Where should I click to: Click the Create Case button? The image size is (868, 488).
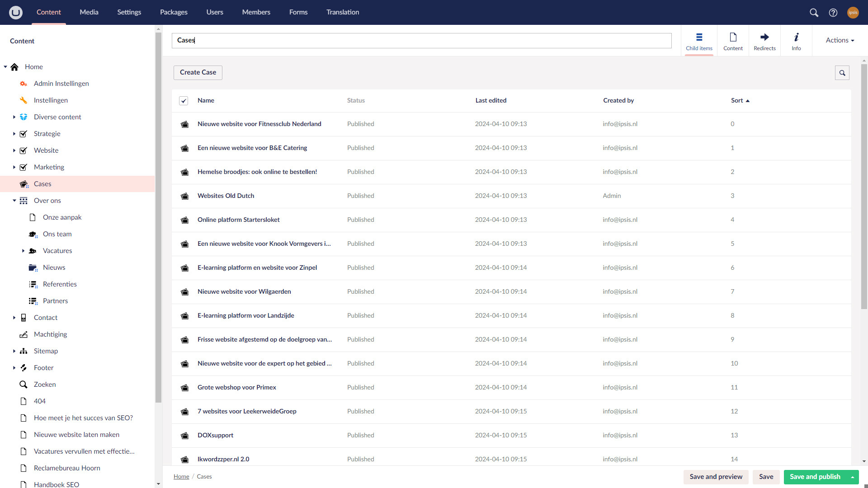(x=198, y=72)
